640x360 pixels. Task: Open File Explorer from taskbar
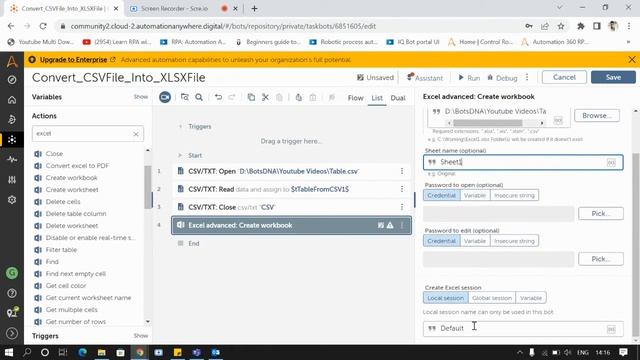[102, 352]
